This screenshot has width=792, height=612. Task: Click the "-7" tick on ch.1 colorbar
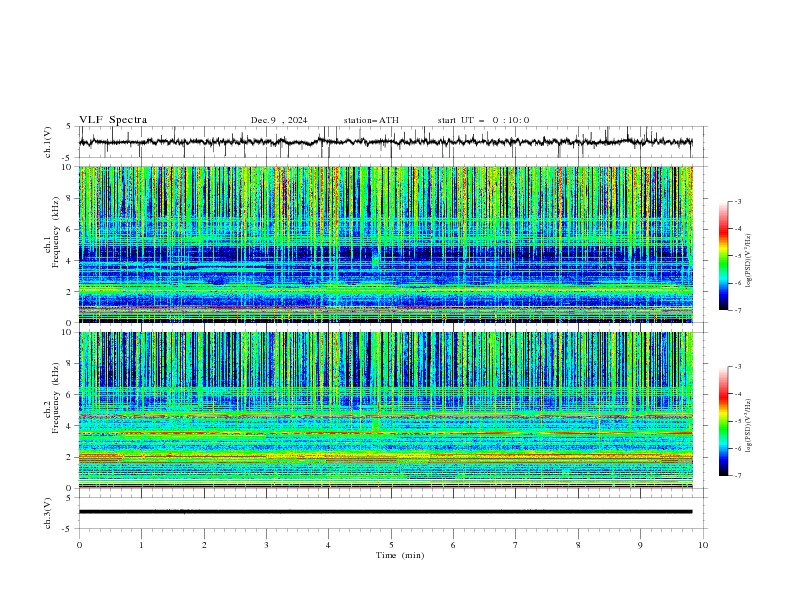(737, 310)
